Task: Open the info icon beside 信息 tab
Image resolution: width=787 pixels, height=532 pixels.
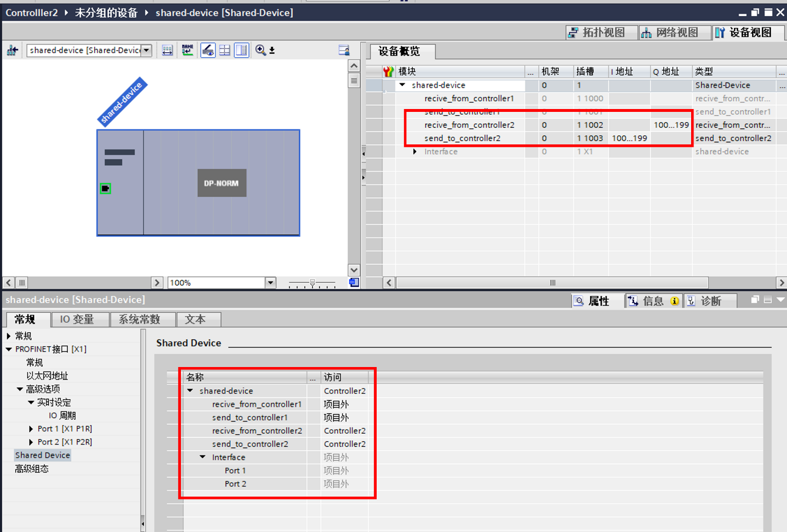Action: point(675,301)
